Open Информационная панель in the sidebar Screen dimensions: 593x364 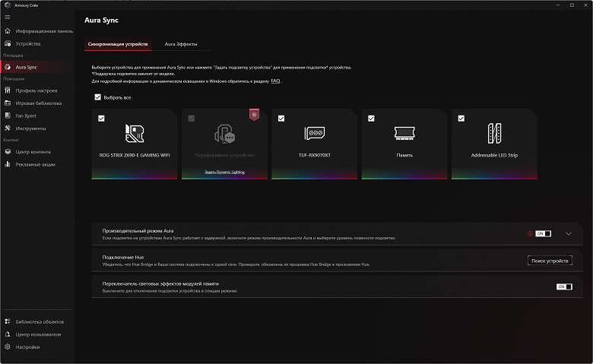tap(44, 31)
